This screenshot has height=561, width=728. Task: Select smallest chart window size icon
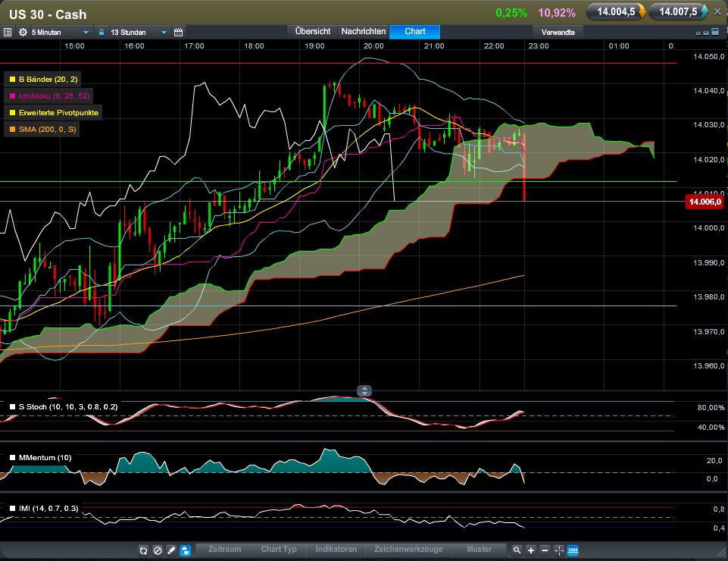[698, 33]
